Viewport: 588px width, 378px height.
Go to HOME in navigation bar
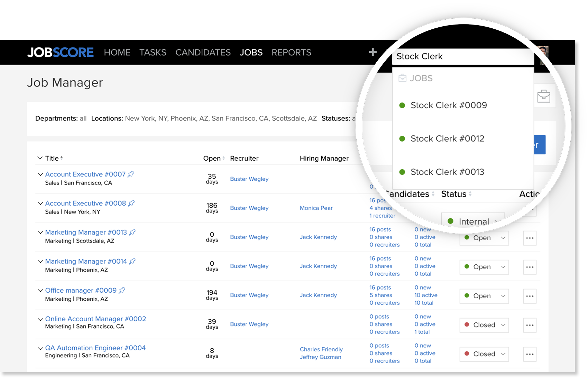(x=117, y=53)
